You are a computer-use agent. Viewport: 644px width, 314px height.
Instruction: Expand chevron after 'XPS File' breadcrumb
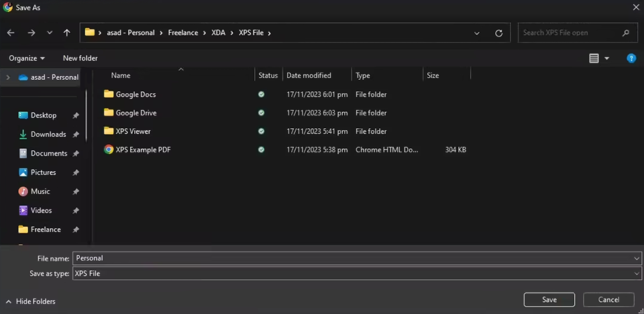pyautogui.click(x=270, y=33)
